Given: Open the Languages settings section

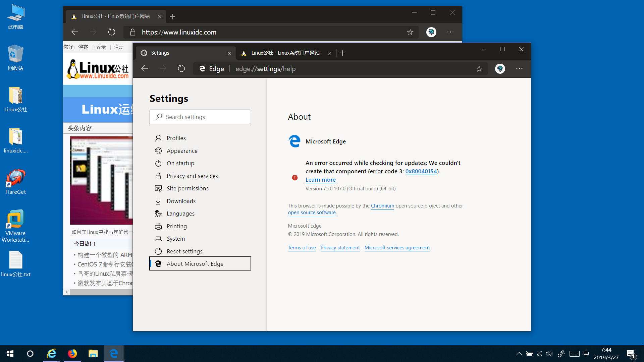Looking at the screenshot, I should tap(200, 214).
